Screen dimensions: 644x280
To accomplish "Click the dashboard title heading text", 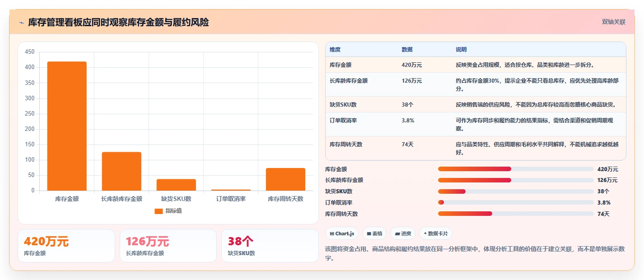I will (118, 23).
